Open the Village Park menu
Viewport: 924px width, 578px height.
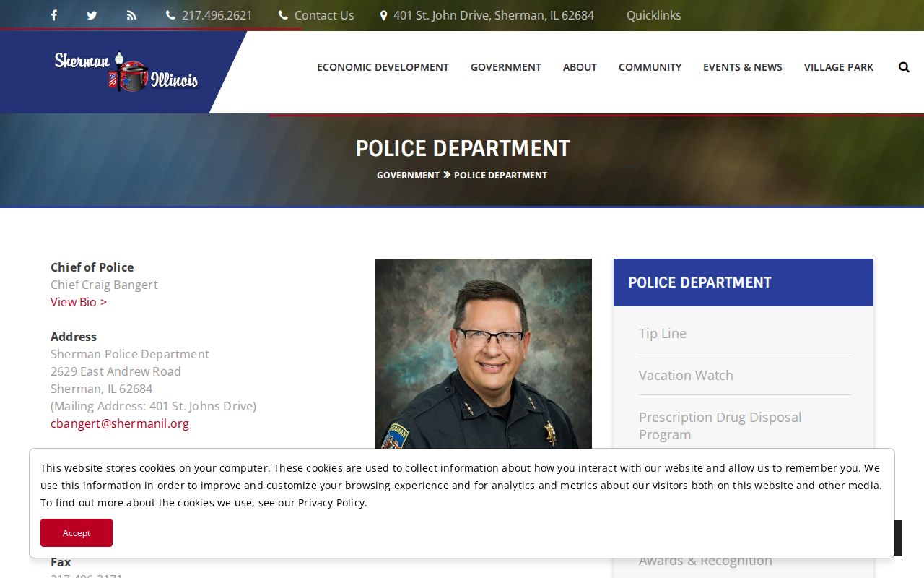pos(839,67)
